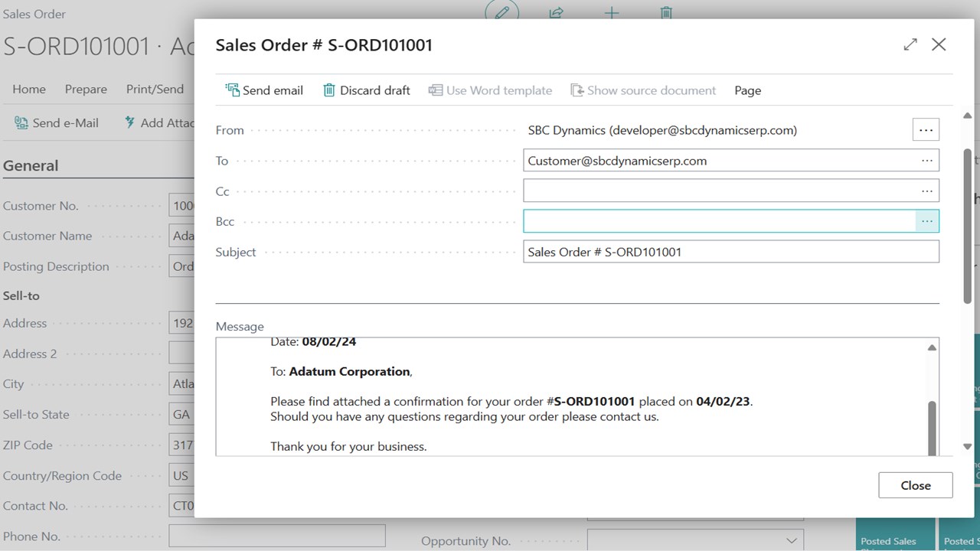Open the Cc recipients lookup ellipsis
The height and width of the screenshot is (551, 980).
pos(926,191)
